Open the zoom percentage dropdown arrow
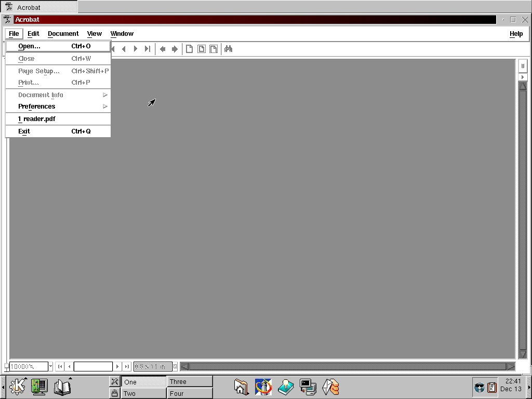 50,366
